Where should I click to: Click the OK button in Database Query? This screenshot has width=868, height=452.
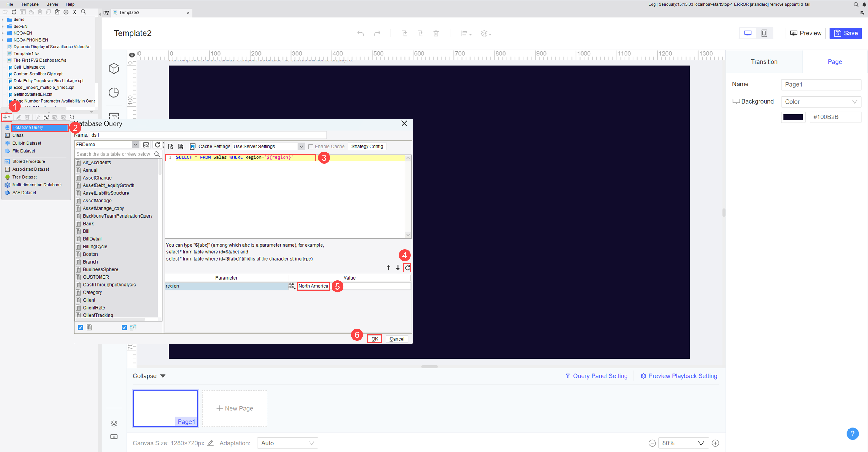point(374,339)
